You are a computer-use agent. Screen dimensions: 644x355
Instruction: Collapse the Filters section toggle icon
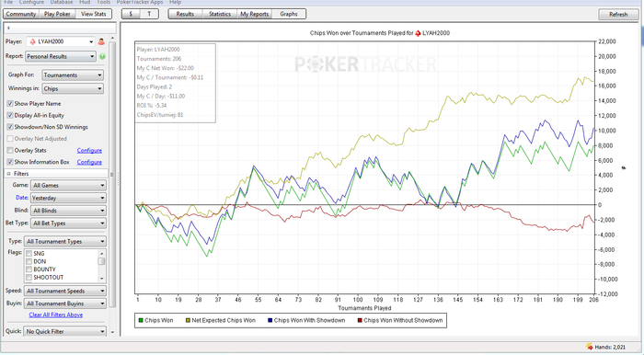coord(8,174)
